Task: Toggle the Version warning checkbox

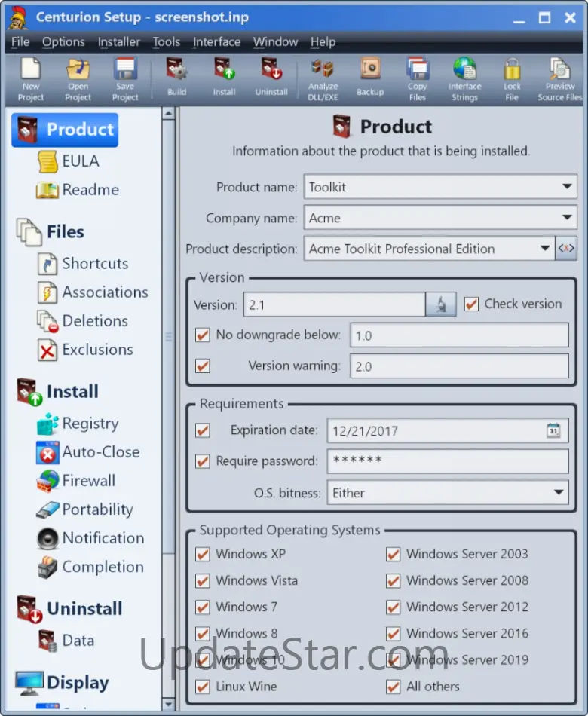Action: coord(202,366)
